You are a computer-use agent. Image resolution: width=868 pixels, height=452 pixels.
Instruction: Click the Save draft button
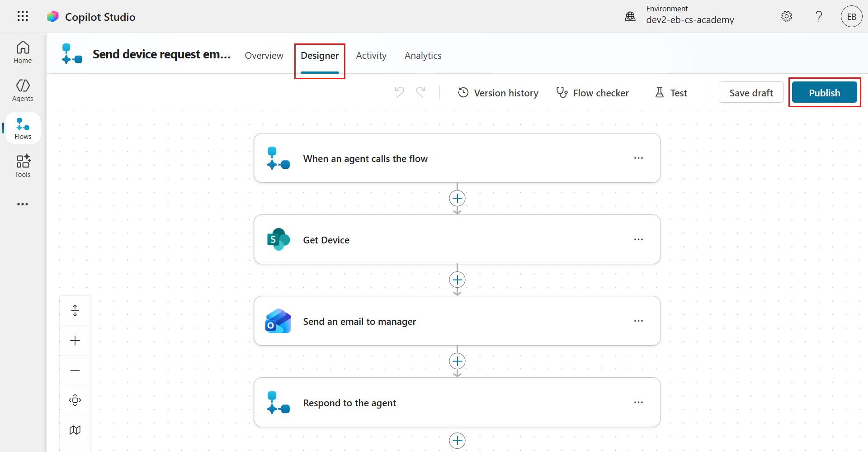(750, 93)
